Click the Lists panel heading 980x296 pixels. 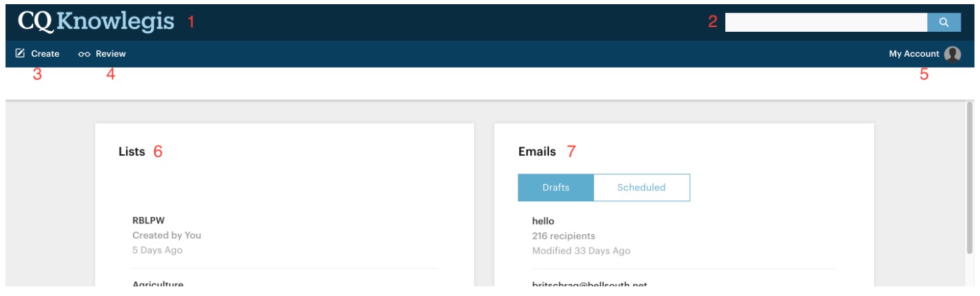(x=131, y=152)
